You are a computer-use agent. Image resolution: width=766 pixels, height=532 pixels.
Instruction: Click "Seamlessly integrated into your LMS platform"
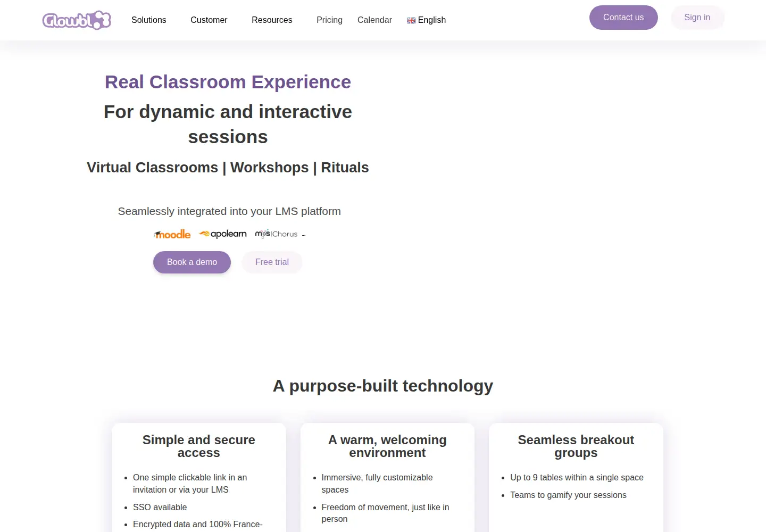229,211
